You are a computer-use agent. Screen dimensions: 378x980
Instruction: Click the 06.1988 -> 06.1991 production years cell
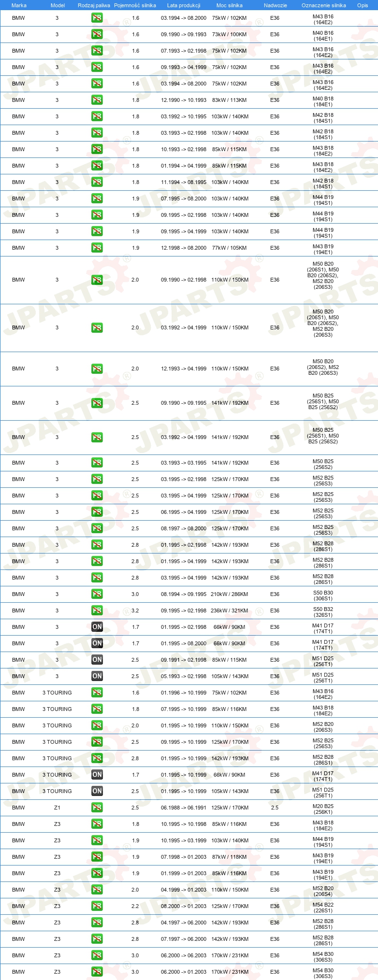point(184,808)
